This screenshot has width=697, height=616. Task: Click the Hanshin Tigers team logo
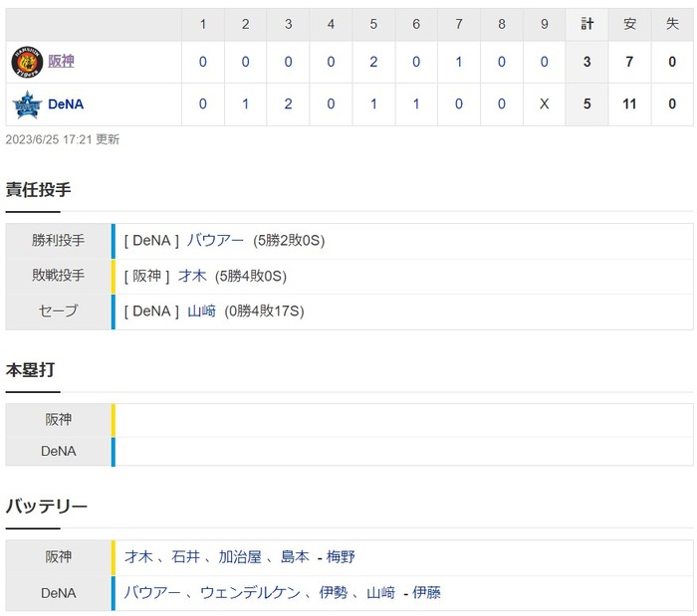[27, 62]
